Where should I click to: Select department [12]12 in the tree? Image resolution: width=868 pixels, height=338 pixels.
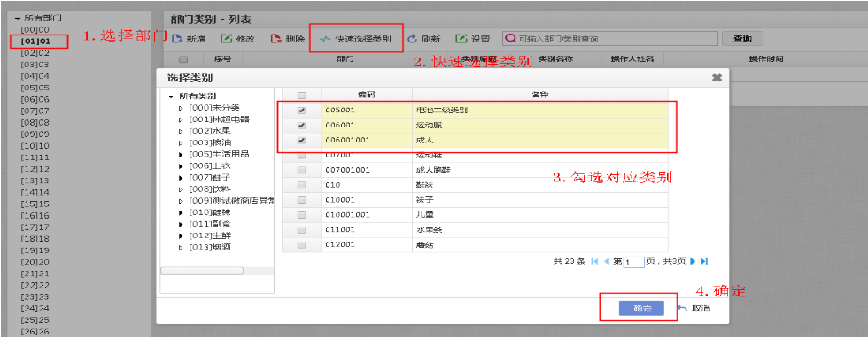(35, 169)
